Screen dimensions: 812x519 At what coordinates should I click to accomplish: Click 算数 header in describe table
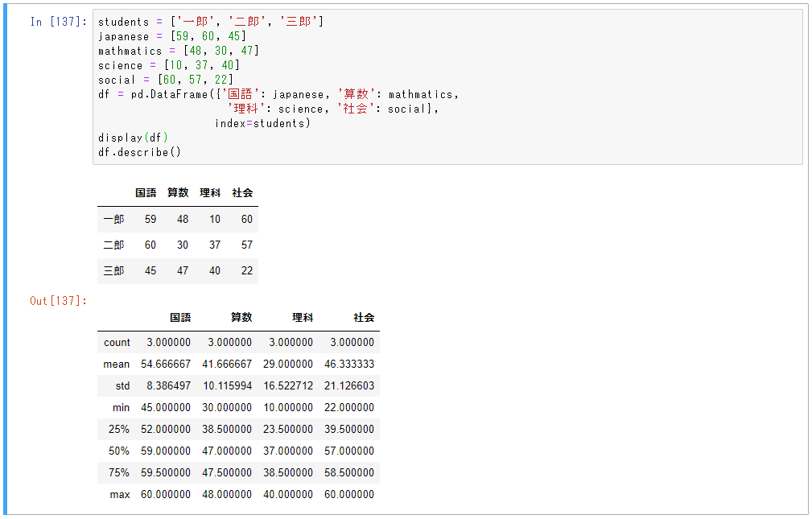pyautogui.click(x=241, y=318)
